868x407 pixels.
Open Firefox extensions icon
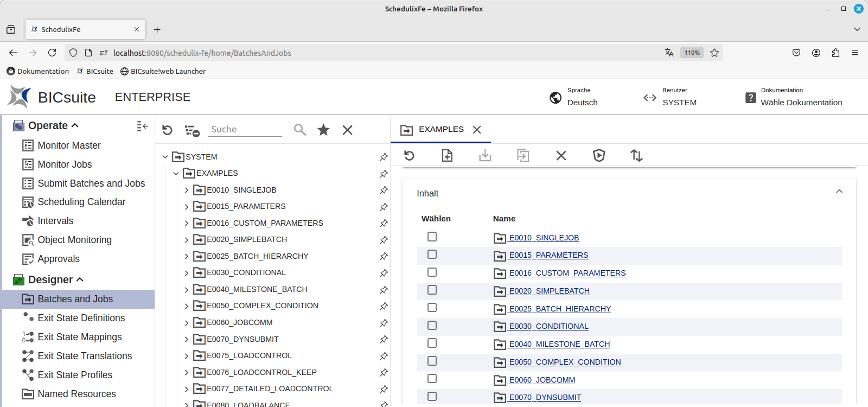point(835,53)
